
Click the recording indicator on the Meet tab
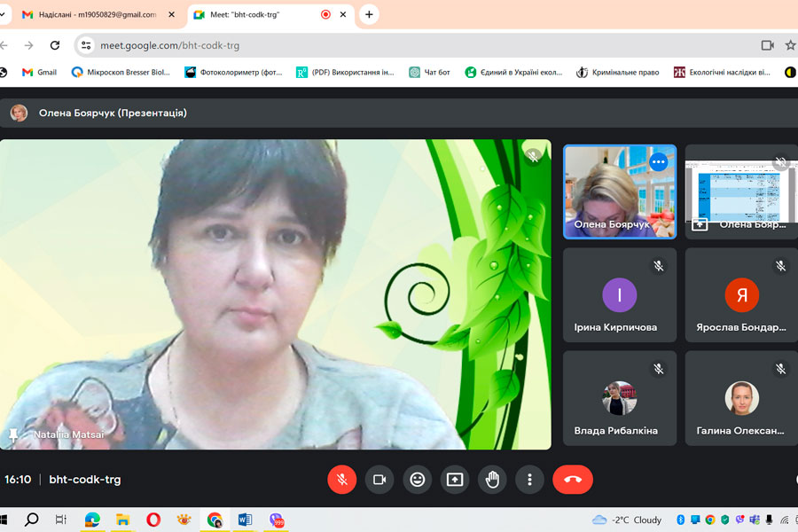325,15
